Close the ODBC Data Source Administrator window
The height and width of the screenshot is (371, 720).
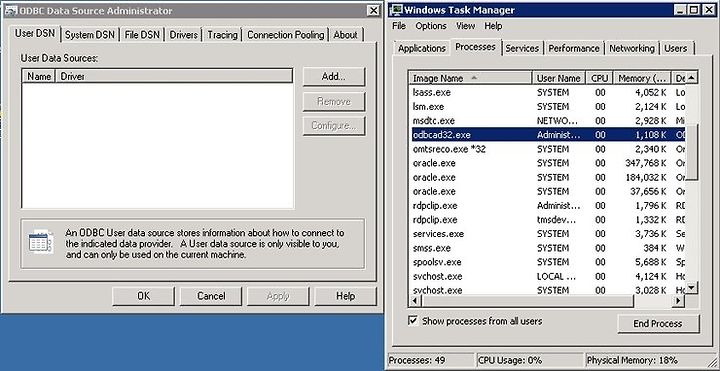coord(375,11)
